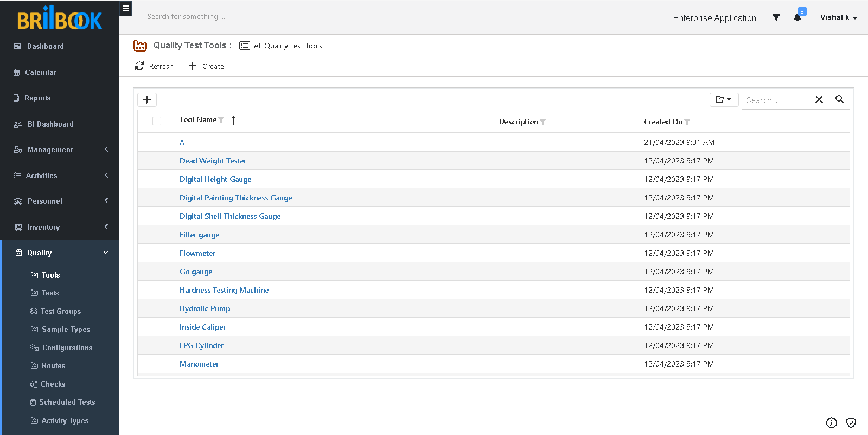Click the Create button
868x435 pixels.
(206, 66)
